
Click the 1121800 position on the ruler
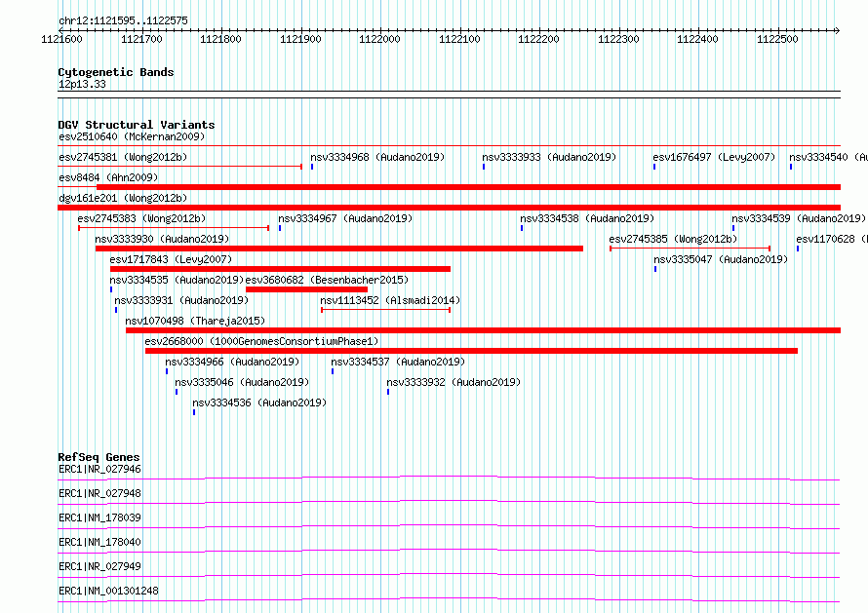coord(220,39)
